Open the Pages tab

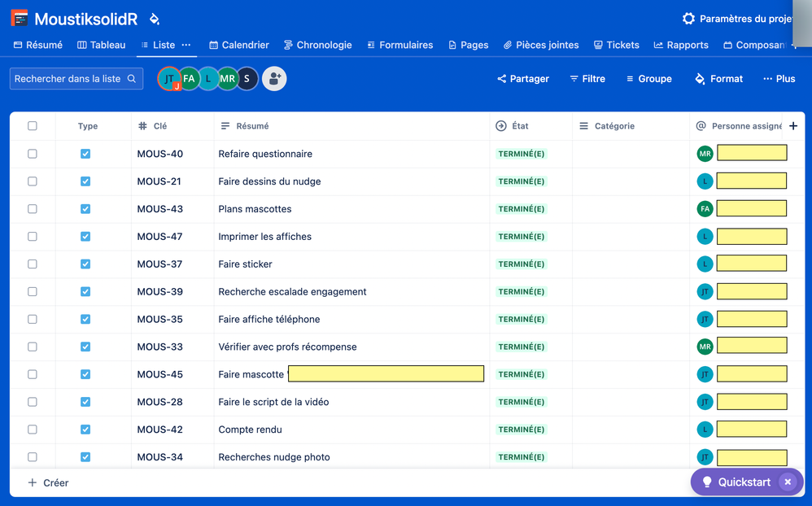[x=468, y=45]
